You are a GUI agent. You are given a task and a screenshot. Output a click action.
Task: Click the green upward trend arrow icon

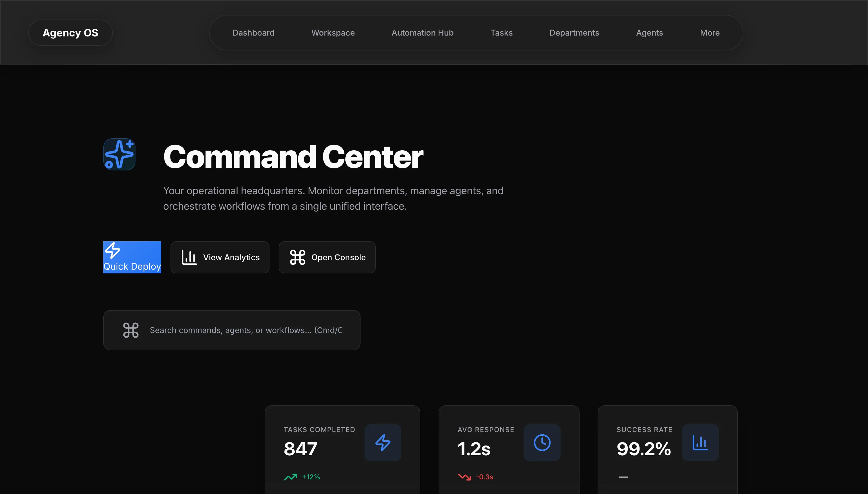[x=290, y=477]
